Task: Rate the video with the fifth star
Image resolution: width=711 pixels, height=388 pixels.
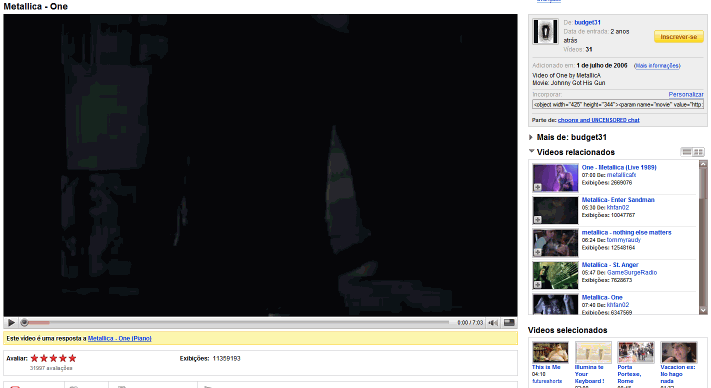Action: pyautogui.click(x=73, y=358)
